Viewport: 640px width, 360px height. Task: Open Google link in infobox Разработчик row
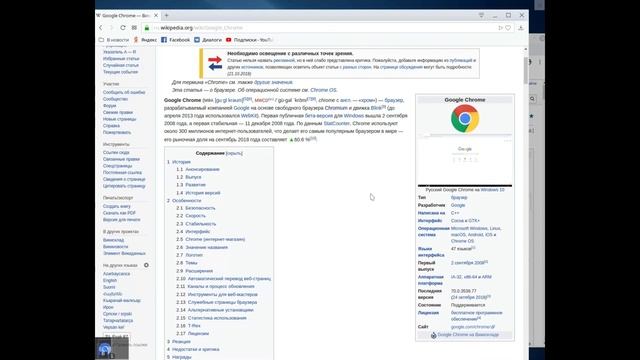[458, 205]
